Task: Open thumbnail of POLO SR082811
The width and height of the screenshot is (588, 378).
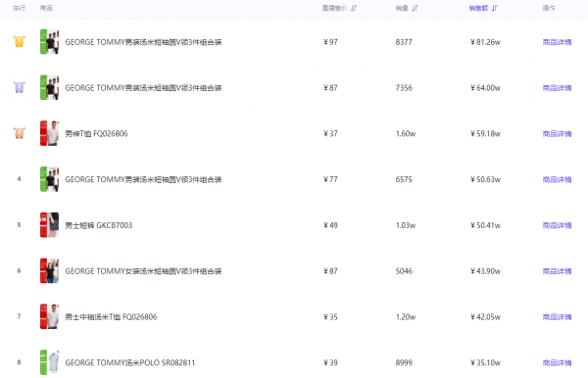Action: [x=50, y=362]
